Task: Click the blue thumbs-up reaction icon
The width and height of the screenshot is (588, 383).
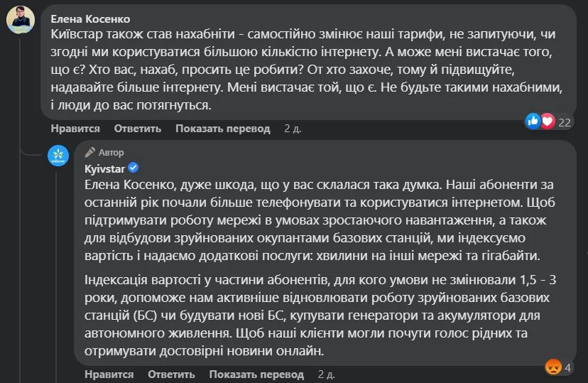Action: point(533,122)
